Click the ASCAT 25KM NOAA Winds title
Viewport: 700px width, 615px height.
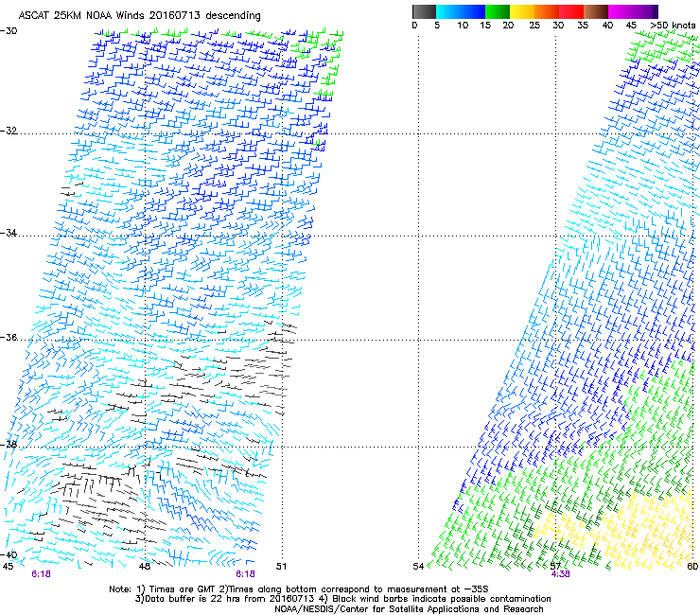[139, 15]
